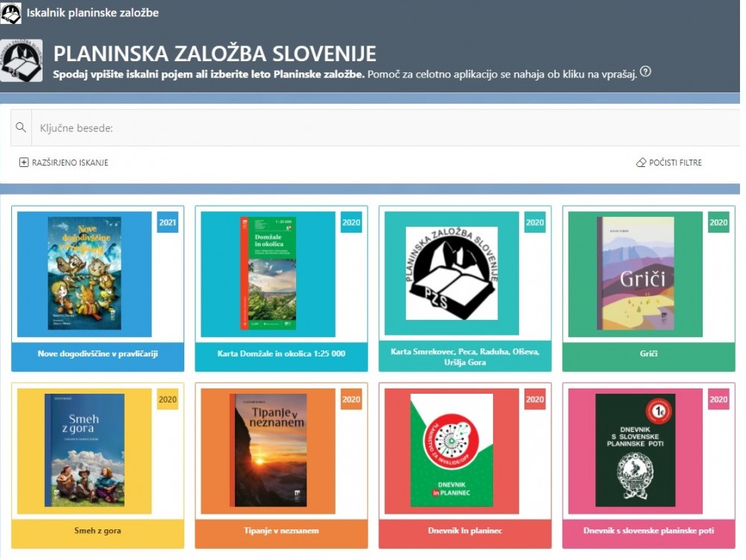Viewport: 746px width, 560px height.
Task: Click the help question mark icon
Action: coord(646,72)
